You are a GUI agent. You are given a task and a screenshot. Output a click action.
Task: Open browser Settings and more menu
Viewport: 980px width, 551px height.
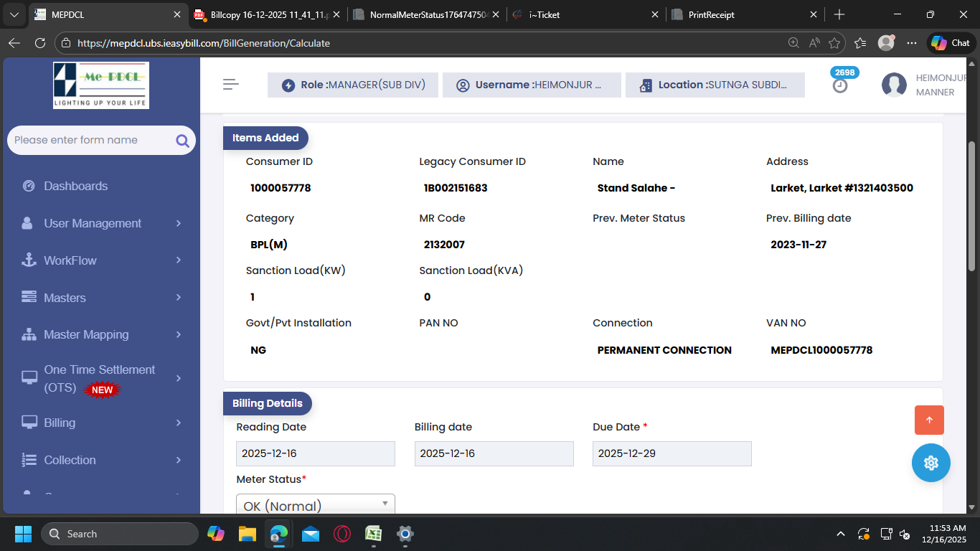tap(912, 43)
